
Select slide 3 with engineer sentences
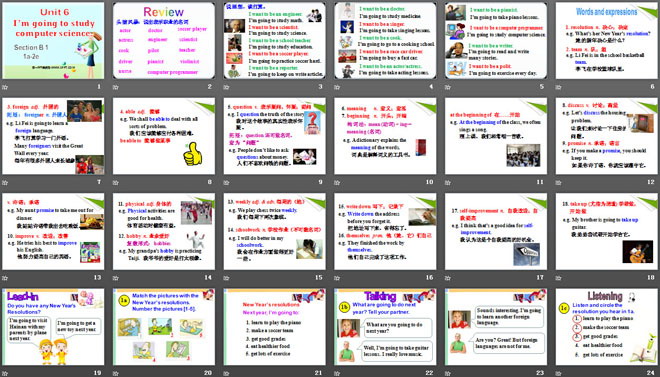pos(274,40)
